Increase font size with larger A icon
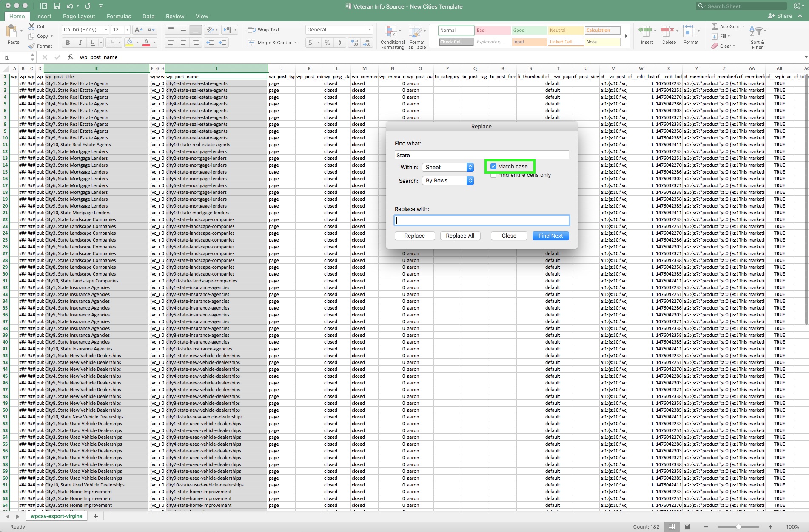This screenshot has height=532, width=809. 138,30
